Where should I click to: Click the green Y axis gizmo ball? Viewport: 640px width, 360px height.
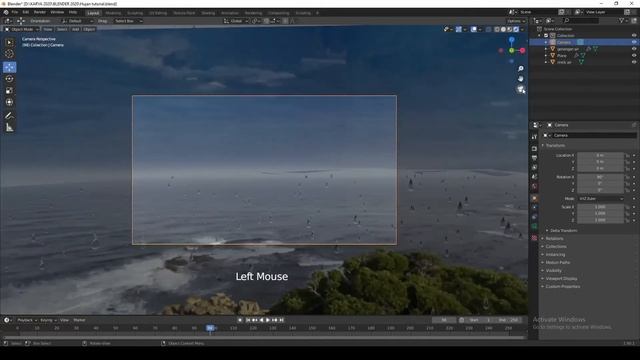(511, 51)
